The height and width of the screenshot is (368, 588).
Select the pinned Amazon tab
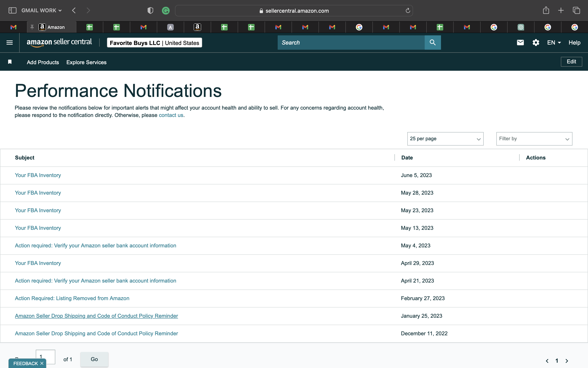(51, 27)
